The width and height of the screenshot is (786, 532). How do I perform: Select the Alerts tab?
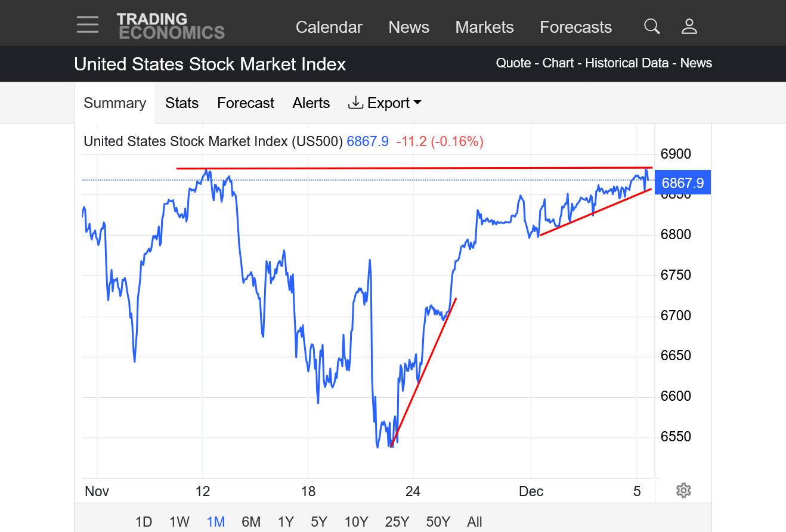311,103
